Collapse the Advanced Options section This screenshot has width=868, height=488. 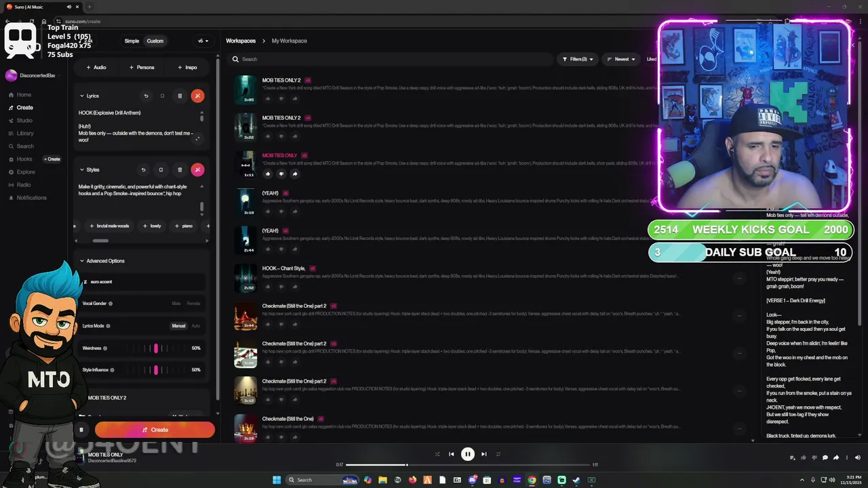(102, 261)
